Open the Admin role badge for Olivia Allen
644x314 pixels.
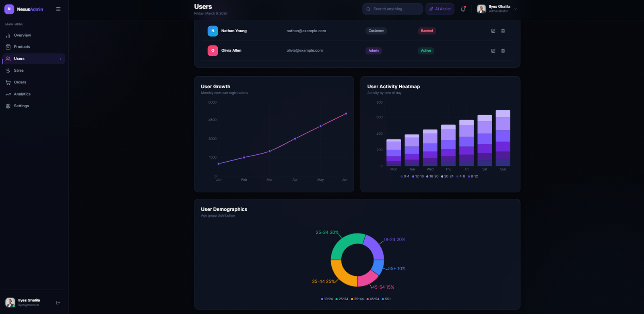coord(374,51)
